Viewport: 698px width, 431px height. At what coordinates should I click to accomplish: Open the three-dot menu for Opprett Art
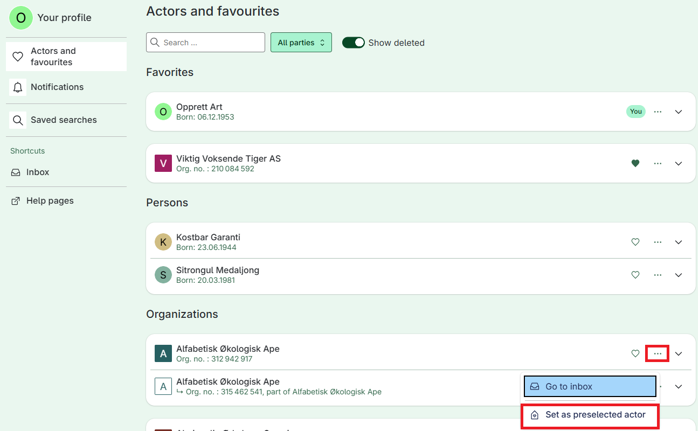[657, 112]
